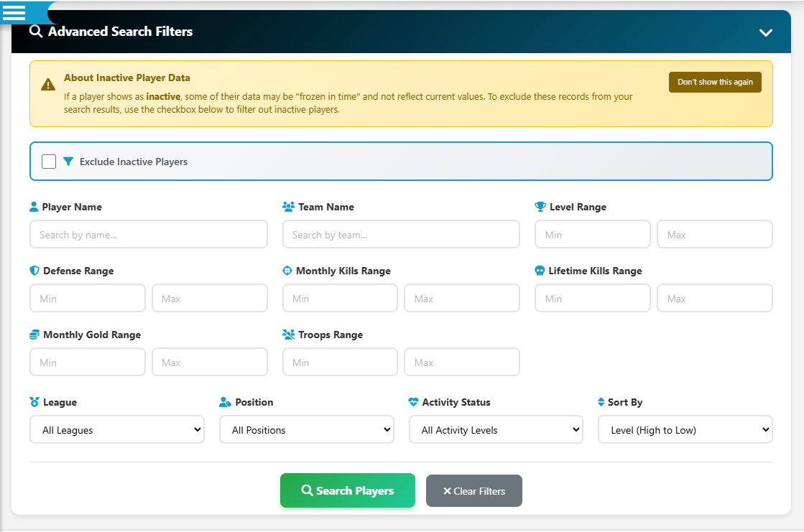Open the All Positions dropdown

306,429
